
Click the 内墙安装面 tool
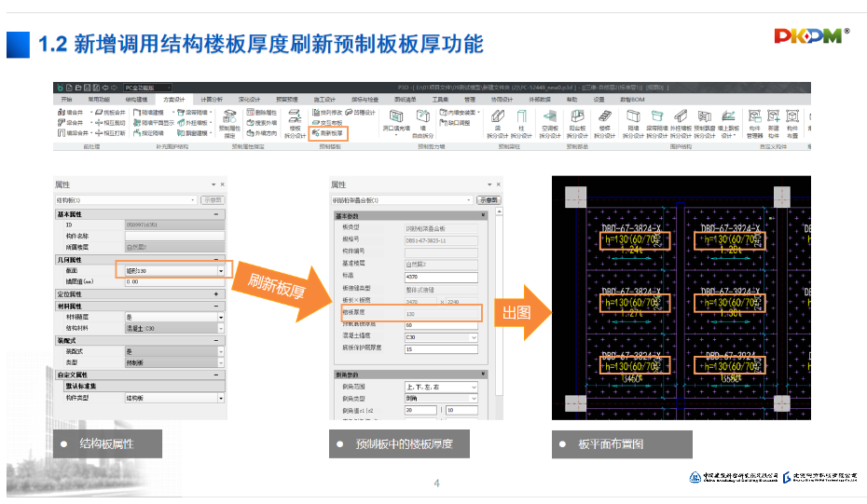[x=460, y=112]
